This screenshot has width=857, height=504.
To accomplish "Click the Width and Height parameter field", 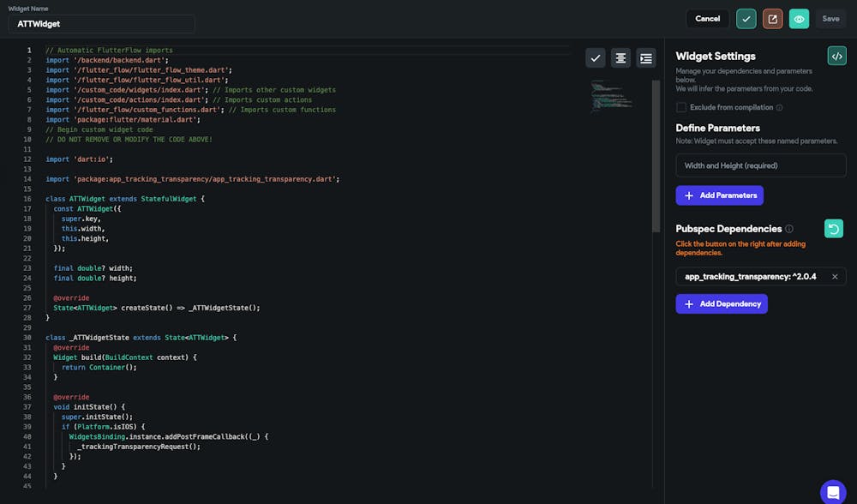I will tap(760, 165).
